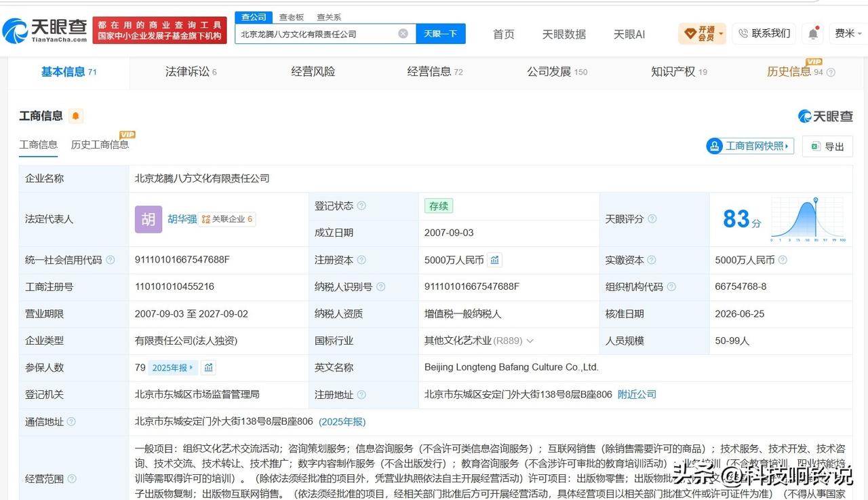The image size is (868, 500).
Task: Click the 附近公司 link
Action: [637, 395]
